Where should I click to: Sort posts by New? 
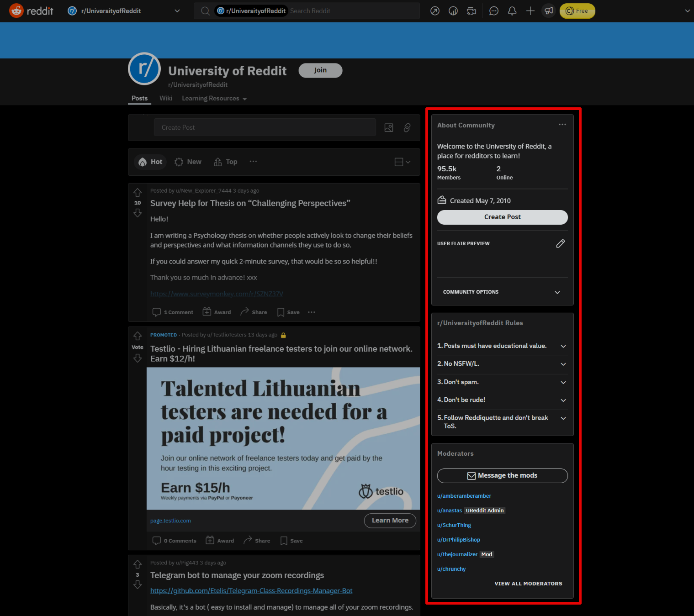coord(188,162)
